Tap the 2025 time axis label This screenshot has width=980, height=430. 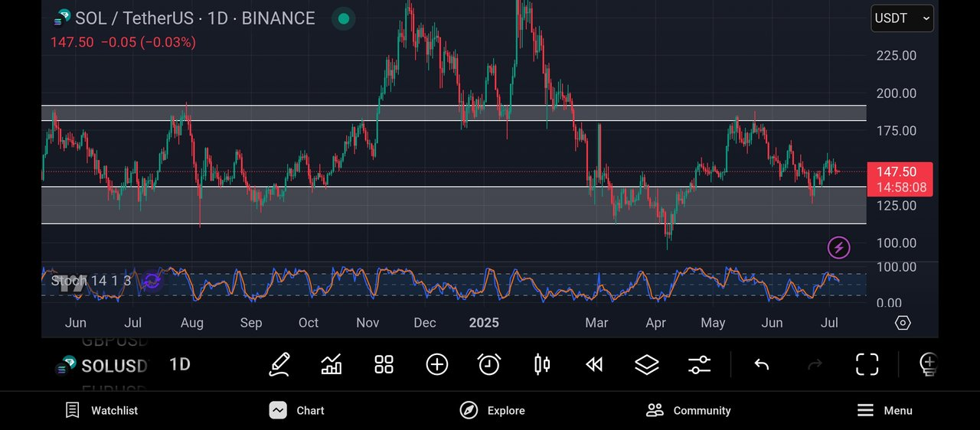click(484, 323)
